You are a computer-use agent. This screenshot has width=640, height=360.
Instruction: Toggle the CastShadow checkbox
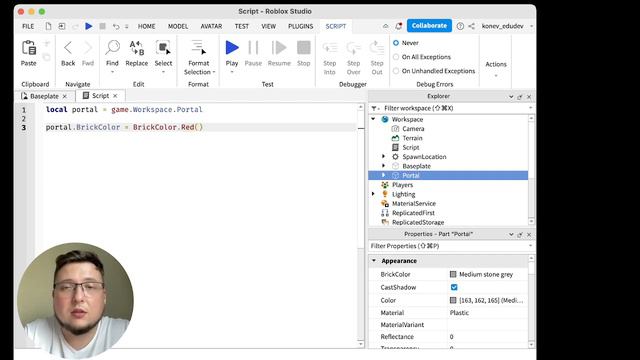[454, 287]
